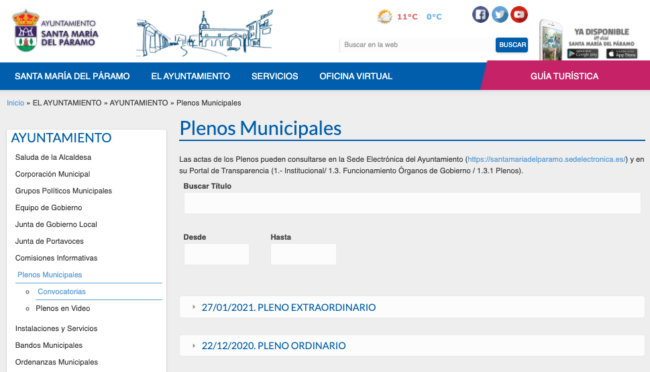The image size is (650, 372).
Task: Open Saluda de la Alcaldesa
Action: (x=53, y=157)
